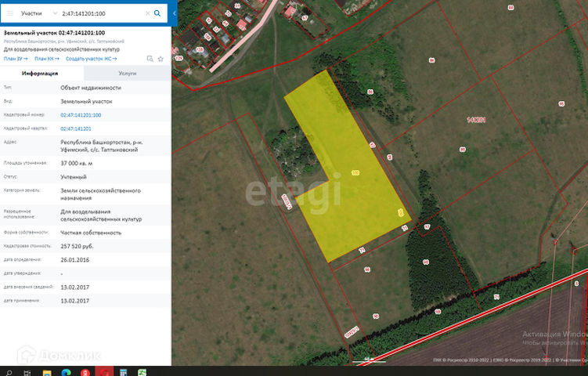Viewport: 588px width, 376px height.
Task: Switch to the Услуги tab
Action: coord(128,73)
